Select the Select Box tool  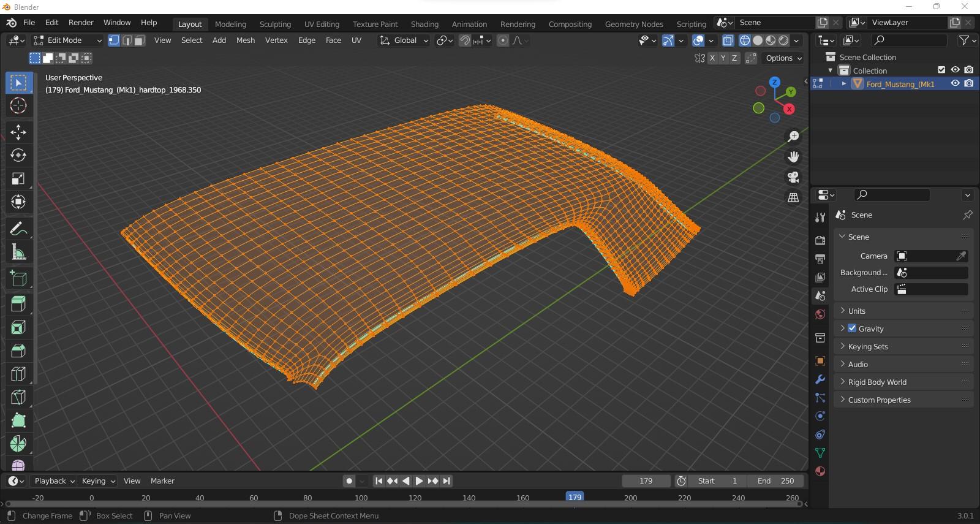click(18, 82)
